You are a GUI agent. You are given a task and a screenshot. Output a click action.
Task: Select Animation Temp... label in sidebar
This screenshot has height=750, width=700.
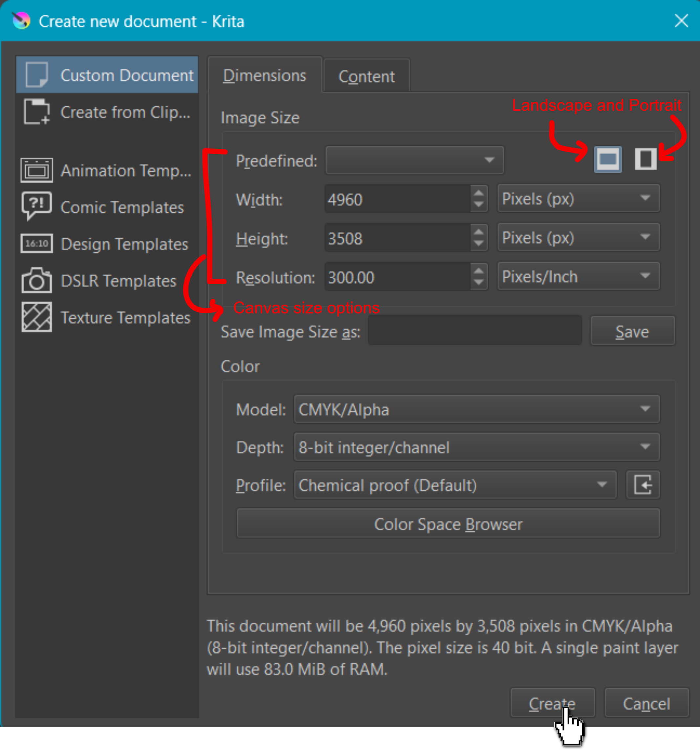(126, 171)
